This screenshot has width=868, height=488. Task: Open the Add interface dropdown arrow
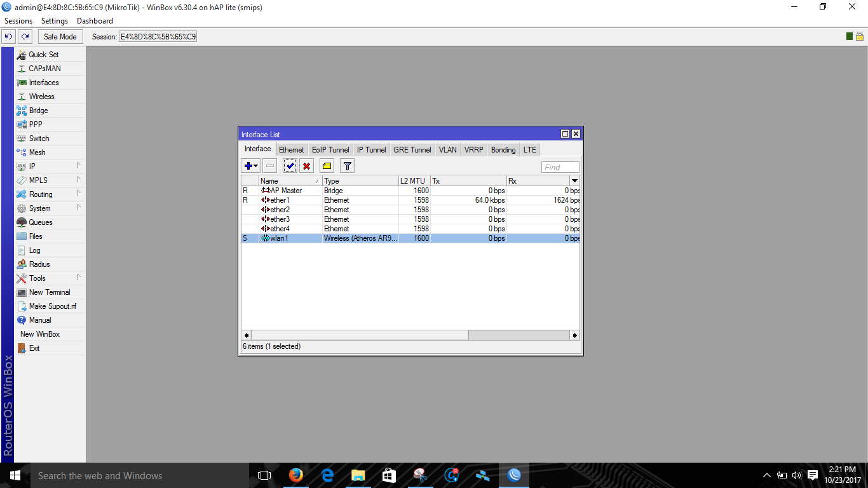(254, 165)
